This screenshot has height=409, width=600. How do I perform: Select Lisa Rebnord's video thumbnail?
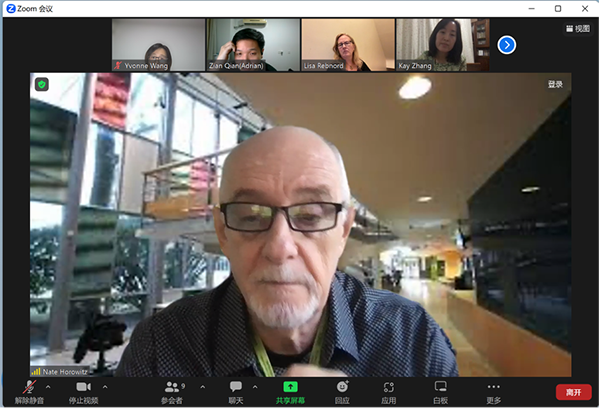(347, 44)
